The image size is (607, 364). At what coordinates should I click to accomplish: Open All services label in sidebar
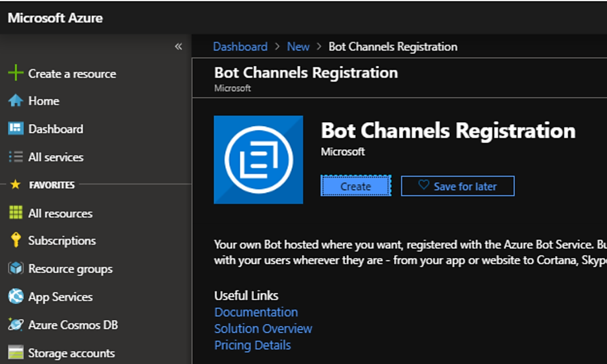click(56, 157)
